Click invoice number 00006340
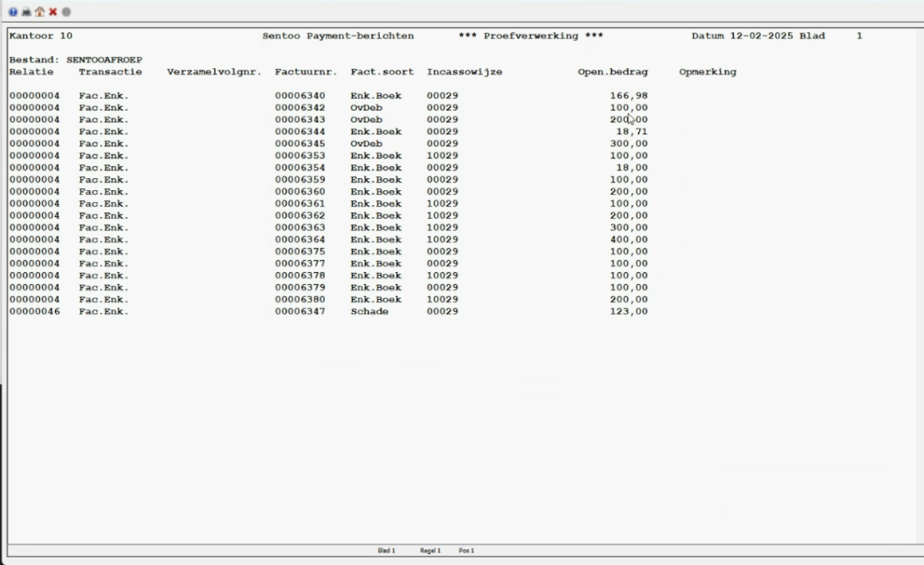Viewport: 924px width, 565px height. tap(299, 96)
